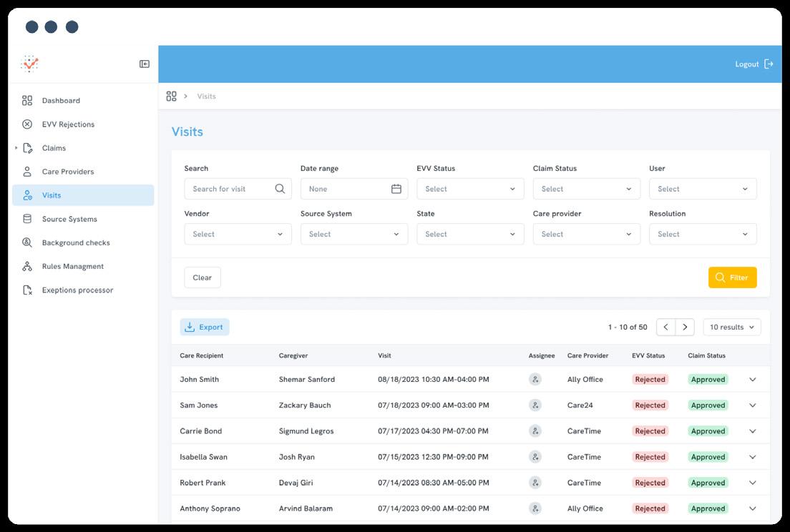Click the assignee icon for Carrie Bond
790x532 pixels.
point(535,431)
